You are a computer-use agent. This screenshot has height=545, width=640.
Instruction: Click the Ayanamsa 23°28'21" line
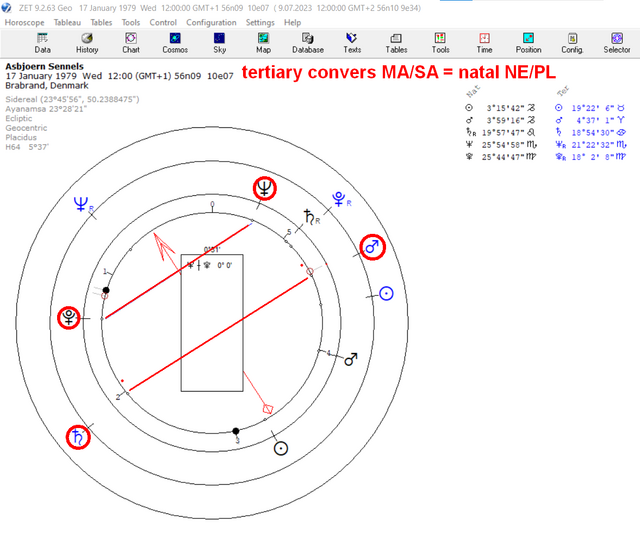tap(46, 109)
